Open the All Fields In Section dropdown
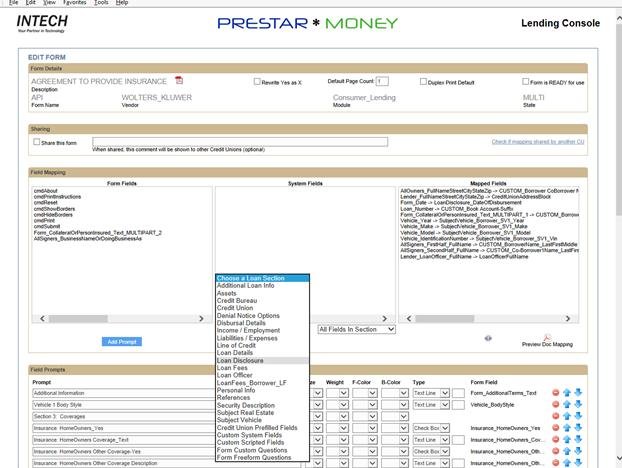The image size is (622, 468). [x=356, y=329]
